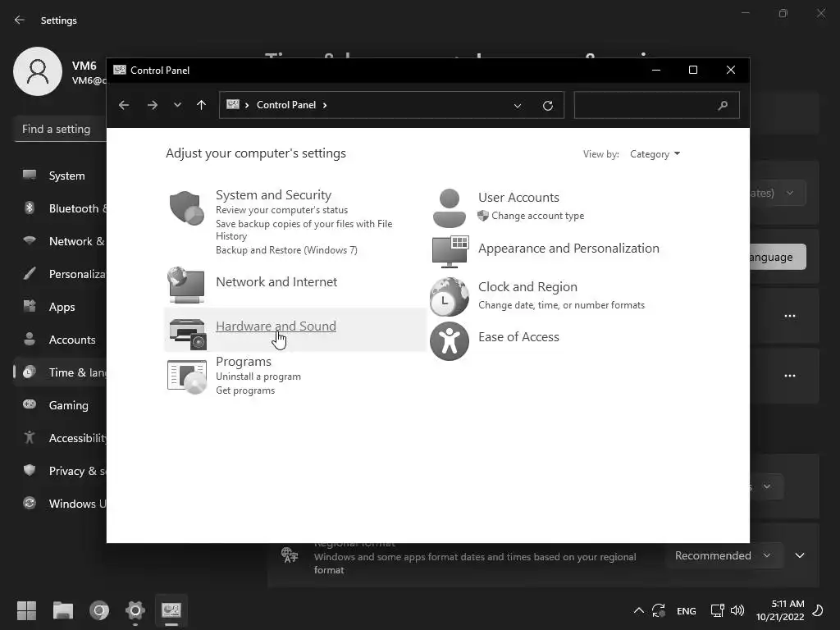
Task: Go forward in Control Panel navigation
Action: 152,105
